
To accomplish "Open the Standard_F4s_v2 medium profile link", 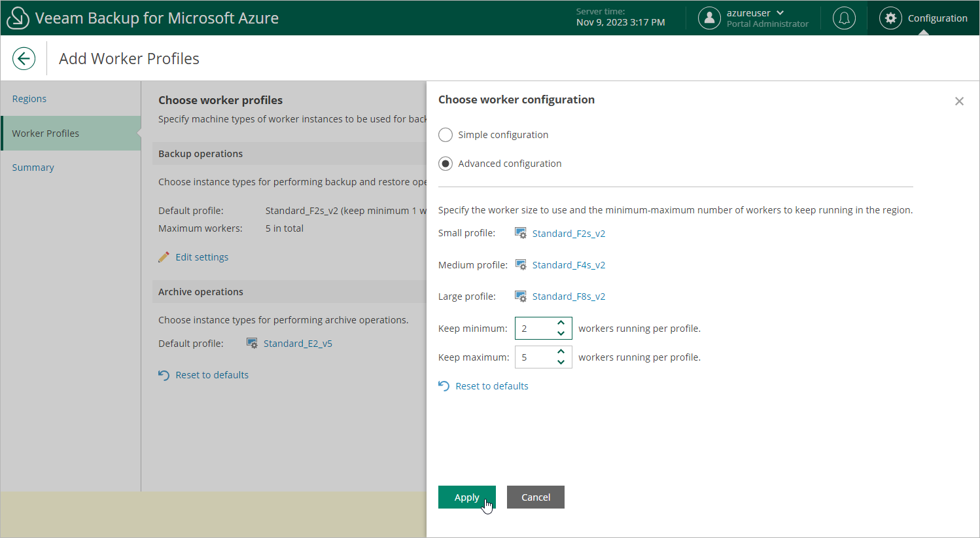I will tap(569, 265).
